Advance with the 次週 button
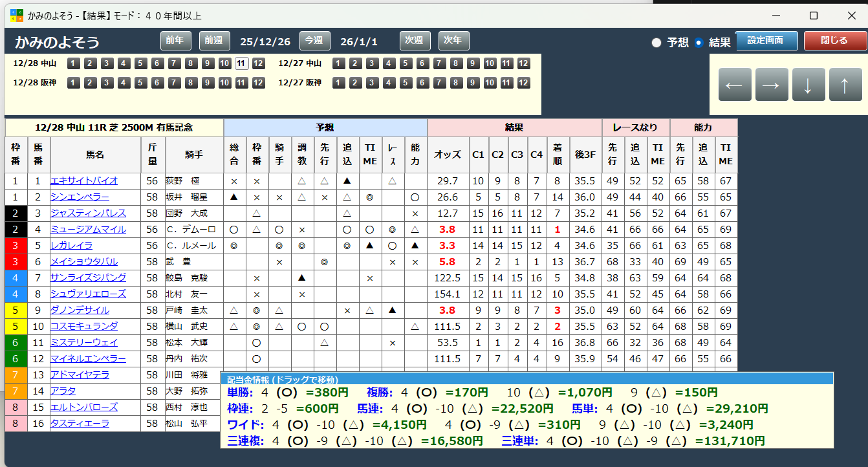Viewport: 868px width, 467px height. pos(415,41)
